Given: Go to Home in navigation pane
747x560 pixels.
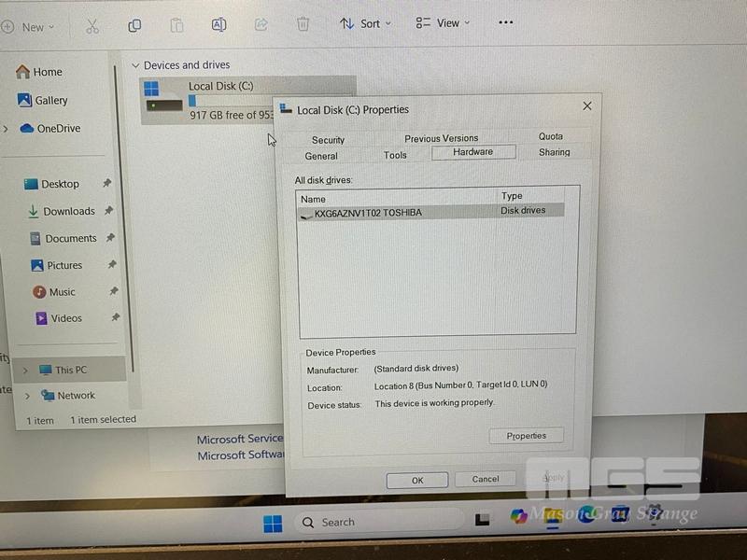Looking at the screenshot, I should tap(39, 72).
